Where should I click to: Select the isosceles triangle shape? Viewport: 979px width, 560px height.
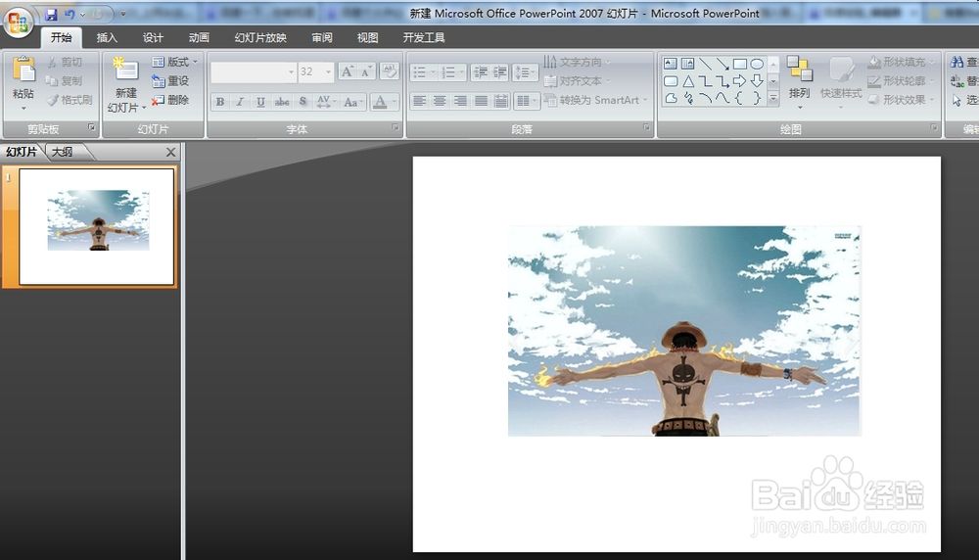click(687, 81)
